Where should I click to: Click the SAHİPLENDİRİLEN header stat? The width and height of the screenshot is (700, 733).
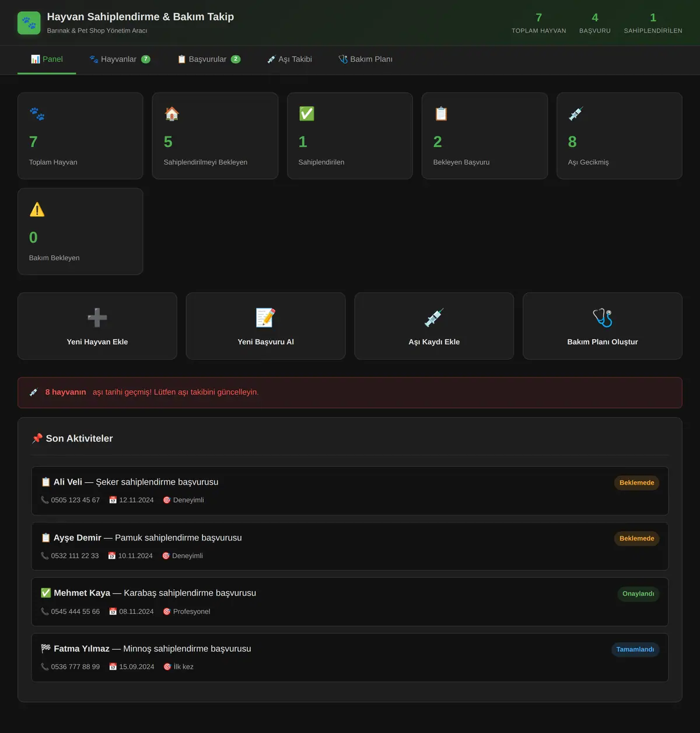coord(653,23)
